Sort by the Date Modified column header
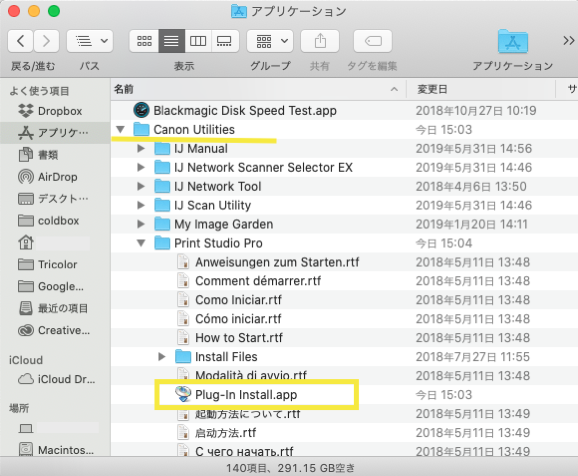Viewport: 578px width, 476px height. point(481,89)
